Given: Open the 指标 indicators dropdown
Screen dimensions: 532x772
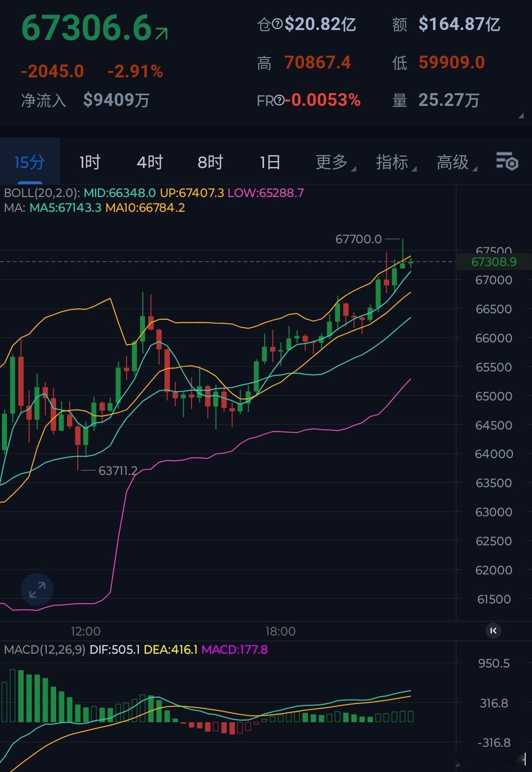Looking at the screenshot, I should 396,162.
